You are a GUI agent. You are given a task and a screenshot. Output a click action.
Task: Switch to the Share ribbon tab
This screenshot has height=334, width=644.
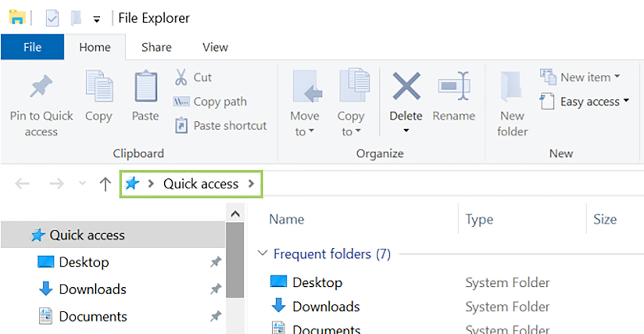(x=156, y=47)
